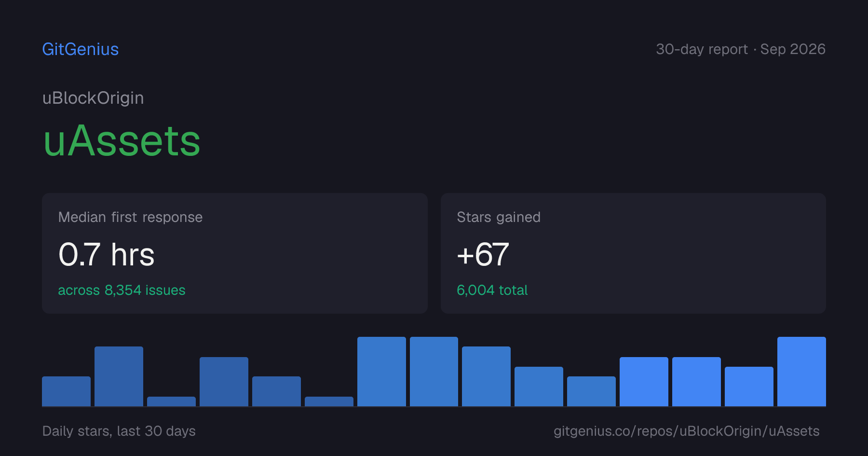This screenshot has width=868, height=456.
Task: Select the second tall bar in the chart
Action: pyautogui.click(x=119, y=376)
